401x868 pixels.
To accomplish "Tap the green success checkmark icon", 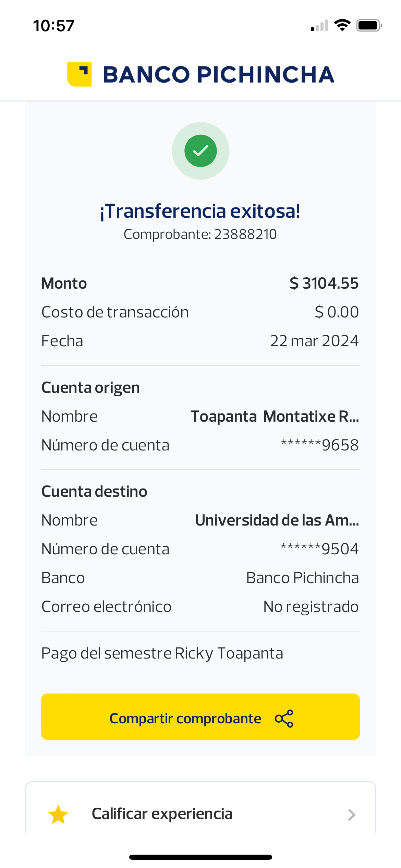I will [x=200, y=151].
